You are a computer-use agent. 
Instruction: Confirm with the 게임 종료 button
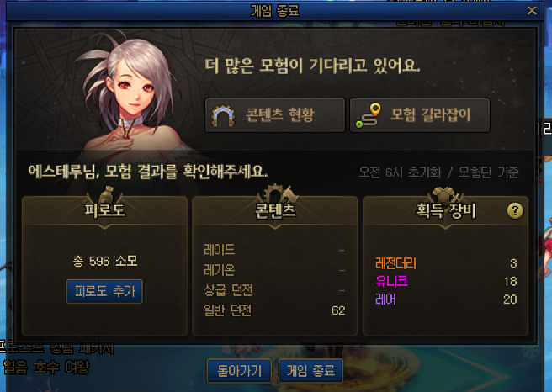pyautogui.click(x=310, y=371)
